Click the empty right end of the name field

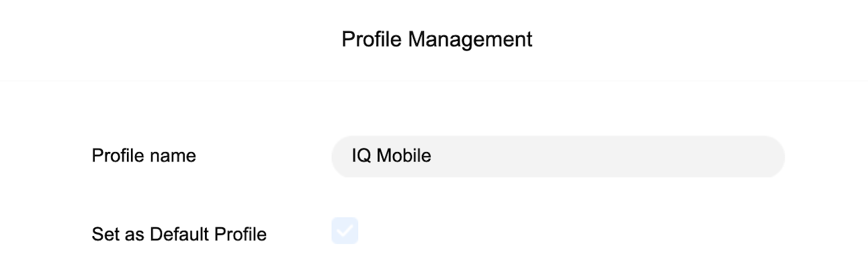point(739,157)
